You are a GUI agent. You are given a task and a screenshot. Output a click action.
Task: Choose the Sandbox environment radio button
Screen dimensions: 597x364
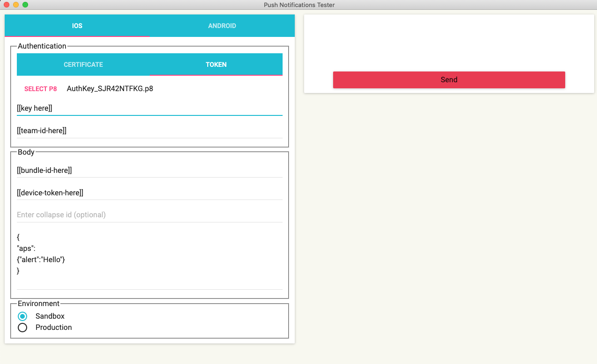pyautogui.click(x=22, y=316)
